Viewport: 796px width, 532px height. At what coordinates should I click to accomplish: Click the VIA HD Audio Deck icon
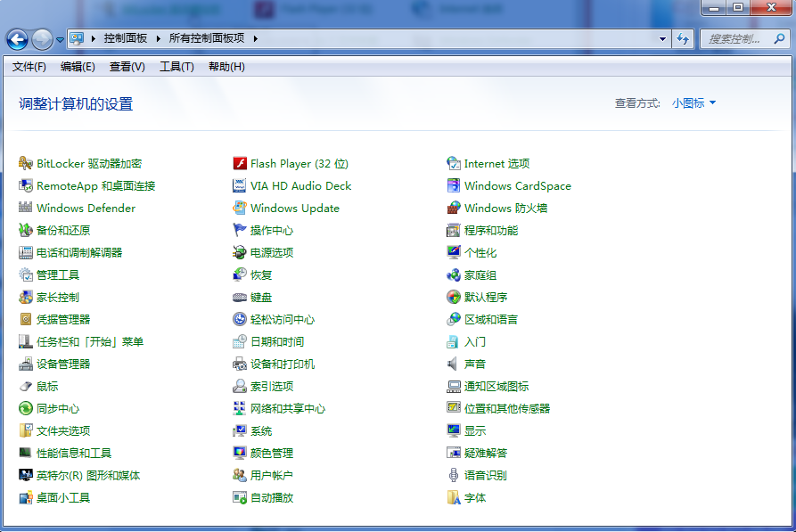click(240, 185)
